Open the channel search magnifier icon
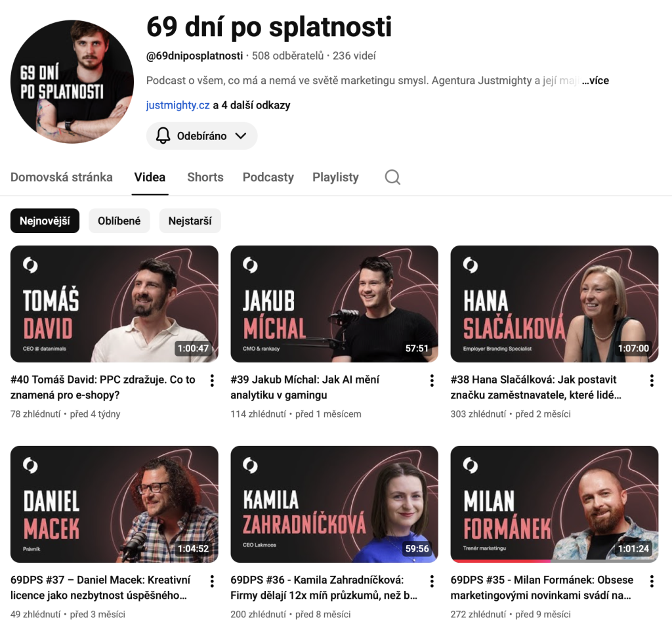Image resolution: width=672 pixels, height=633 pixels. (392, 177)
